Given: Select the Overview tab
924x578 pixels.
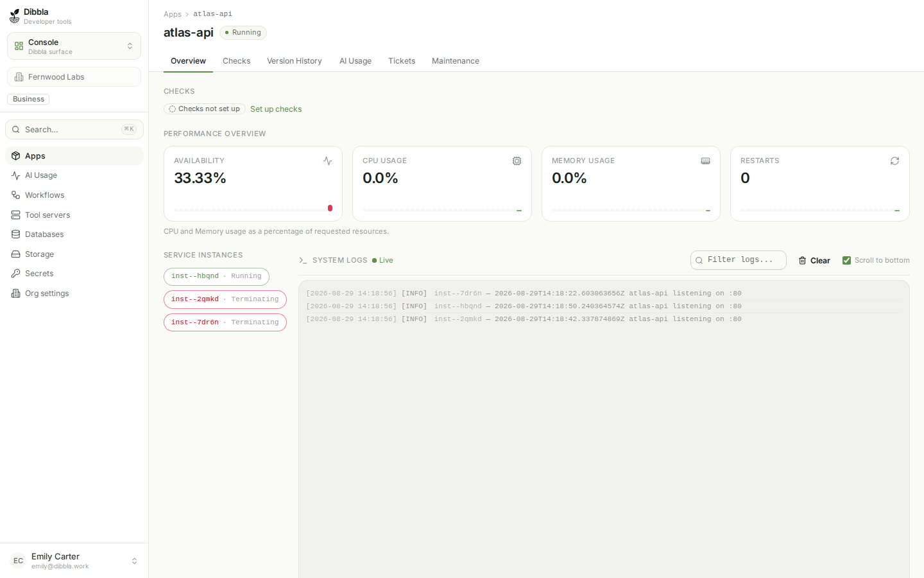Looking at the screenshot, I should tap(188, 61).
